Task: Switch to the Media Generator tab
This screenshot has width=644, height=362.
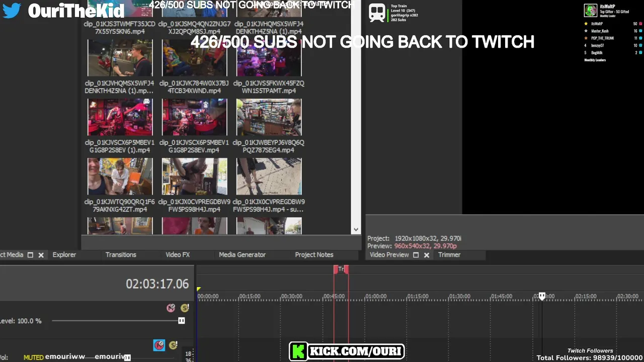Action: (242, 255)
